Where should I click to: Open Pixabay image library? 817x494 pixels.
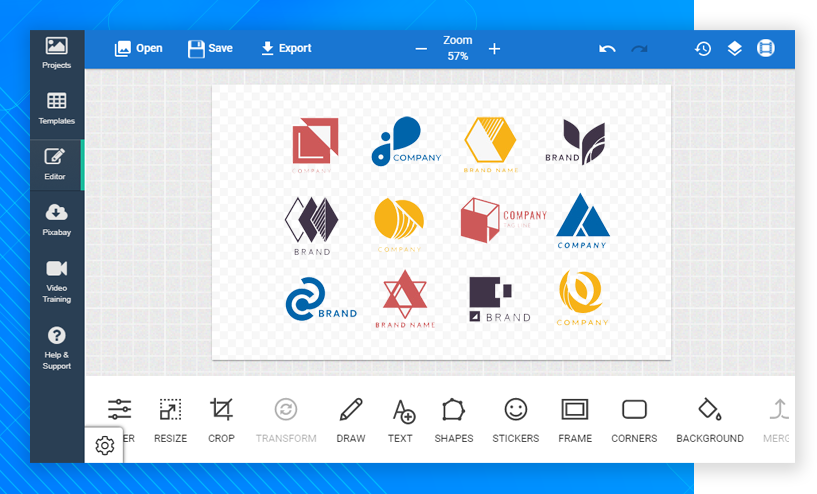click(56, 220)
